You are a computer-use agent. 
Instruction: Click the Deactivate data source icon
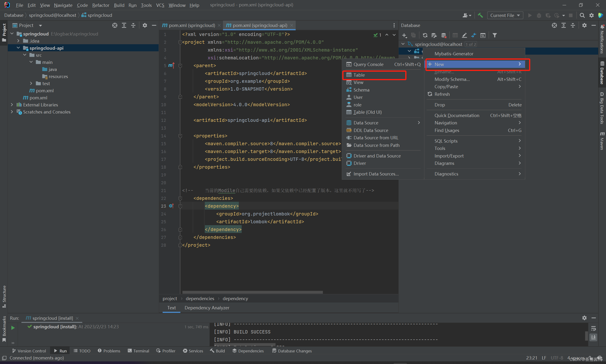click(444, 35)
